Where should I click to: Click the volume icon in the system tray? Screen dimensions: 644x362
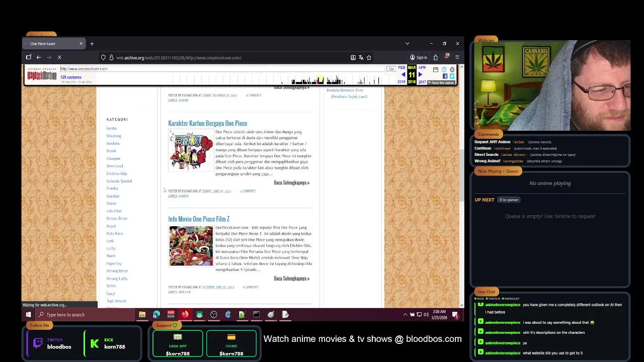tap(426, 315)
